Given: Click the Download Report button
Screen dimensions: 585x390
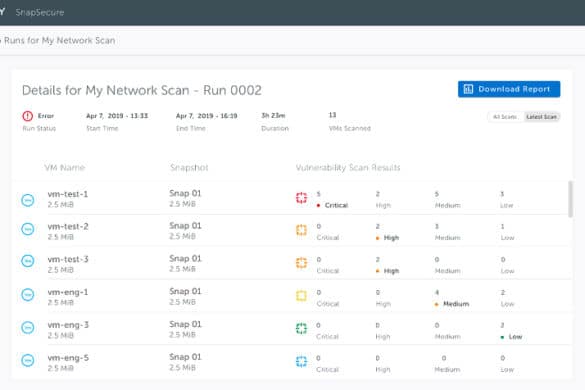Looking at the screenshot, I should click(x=509, y=89).
